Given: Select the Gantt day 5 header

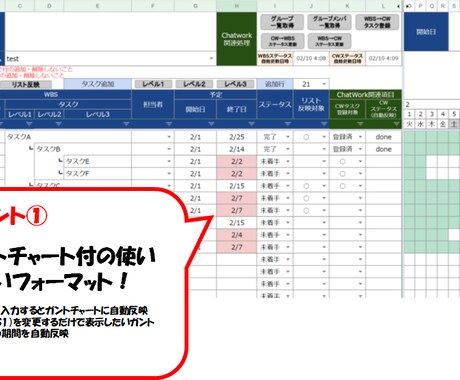Looking at the screenshot, I should 454,114.
